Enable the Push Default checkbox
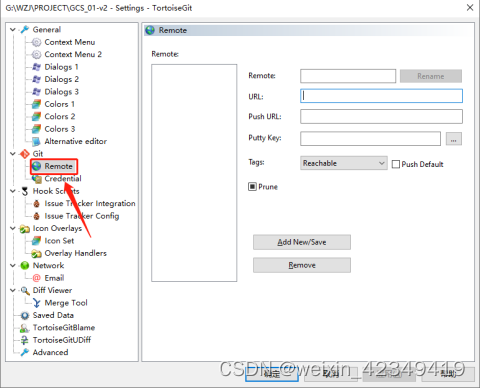480x388 pixels. (396, 164)
